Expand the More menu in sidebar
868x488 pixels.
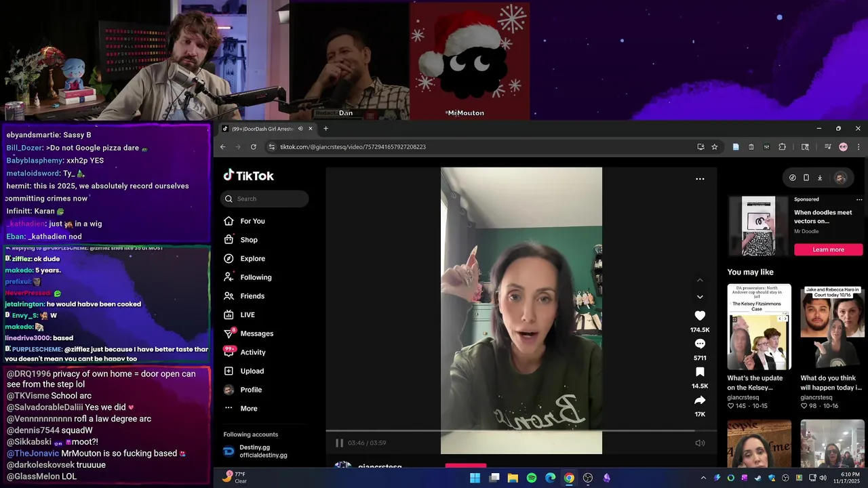[x=241, y=409]
